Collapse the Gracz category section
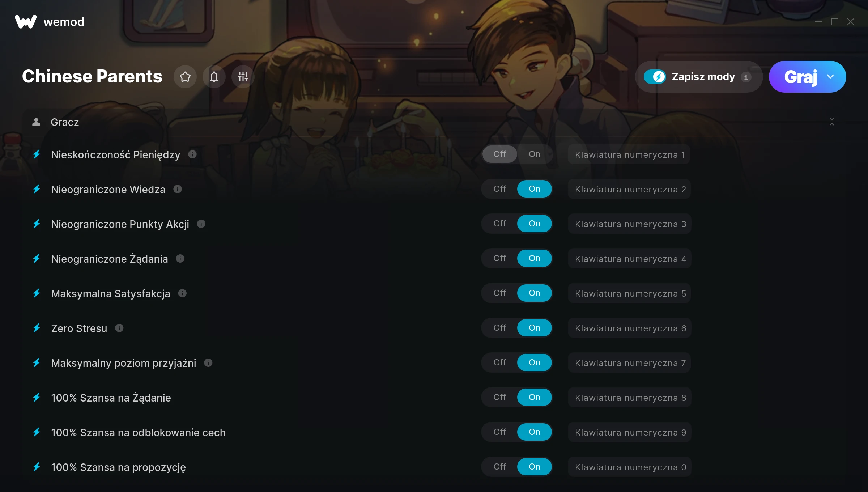Image resolution: width=868 pixels, height=492 pixels. 832,122
